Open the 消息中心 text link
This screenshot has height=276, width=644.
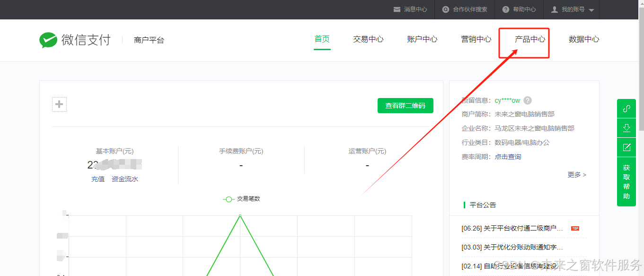click(415, 9)
